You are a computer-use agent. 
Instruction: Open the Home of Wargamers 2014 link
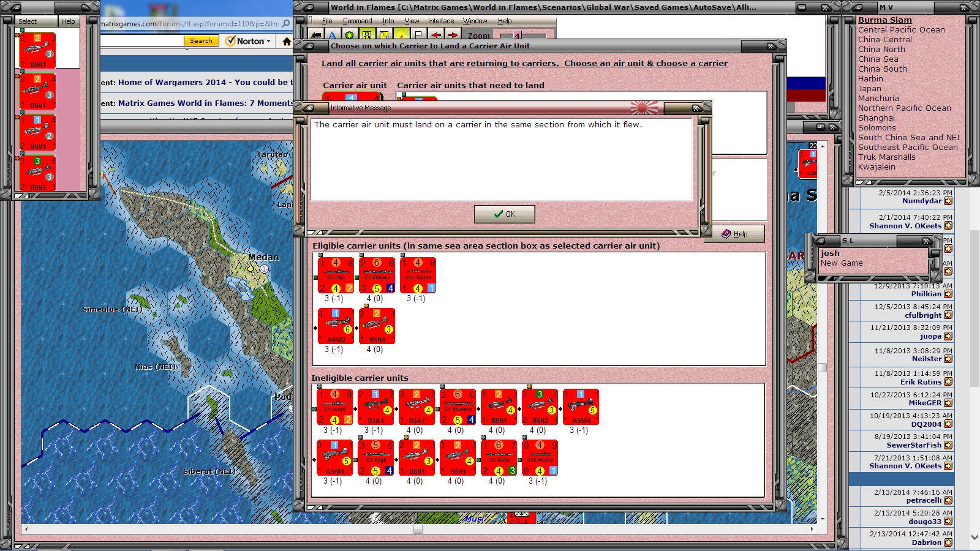click(x=205, y=82)
